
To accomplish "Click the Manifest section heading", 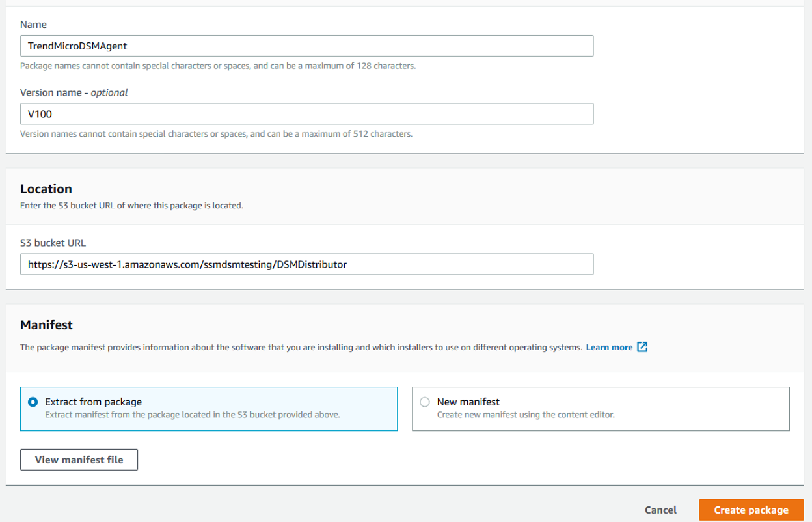I will pos(46,325).
